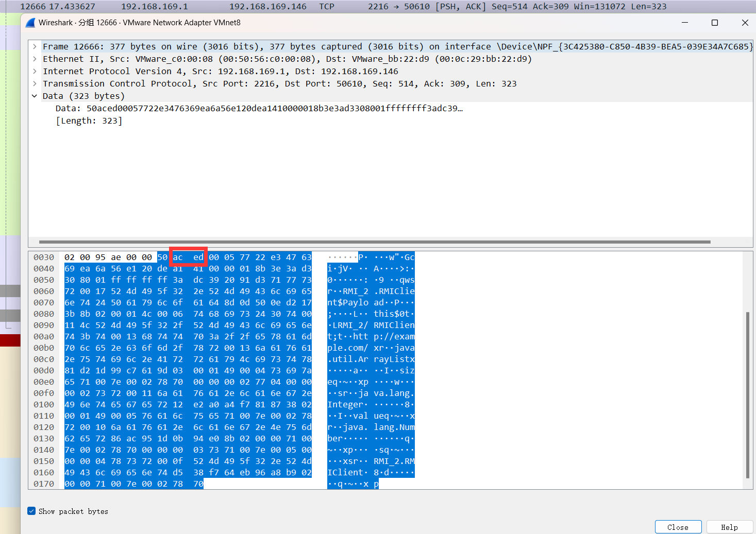Viewport: 756px width, 534px height.
Task: Click ASCII text 'nt$Paylo'
Action: [348, 302]
